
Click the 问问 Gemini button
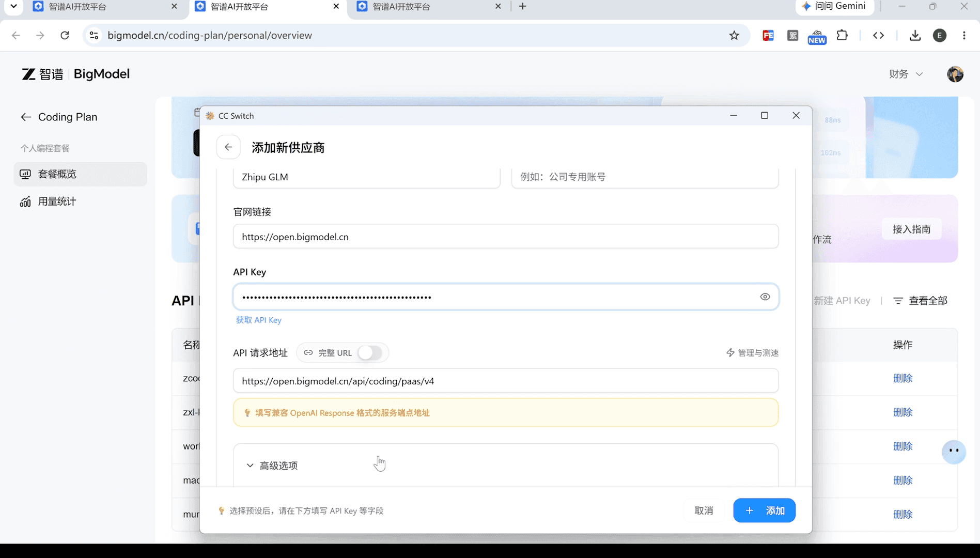click(834, 6)
